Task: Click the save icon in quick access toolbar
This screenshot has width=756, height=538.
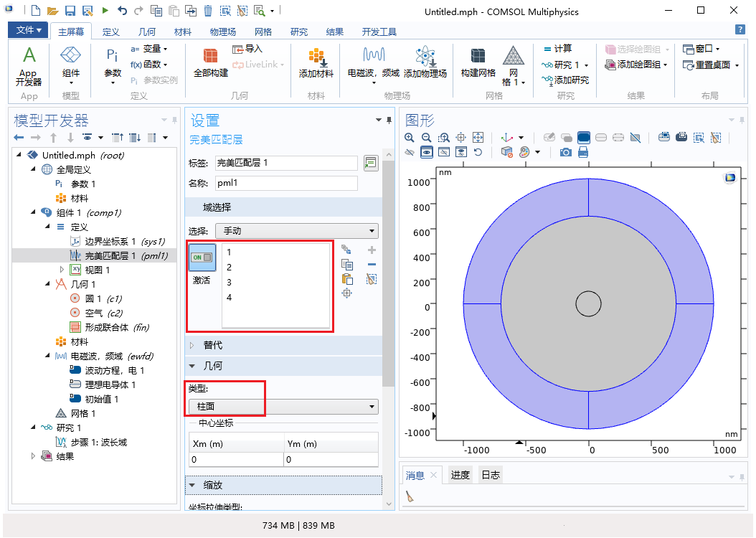Action: pos(70,11)
